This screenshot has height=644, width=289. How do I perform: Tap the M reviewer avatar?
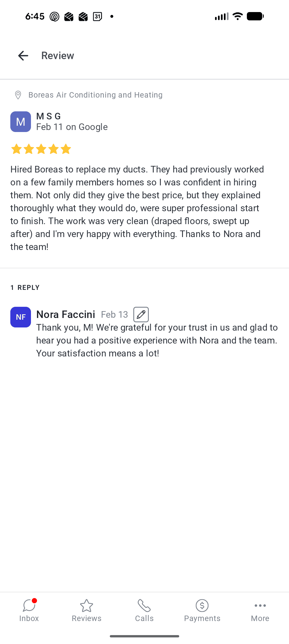coord(21,122)
